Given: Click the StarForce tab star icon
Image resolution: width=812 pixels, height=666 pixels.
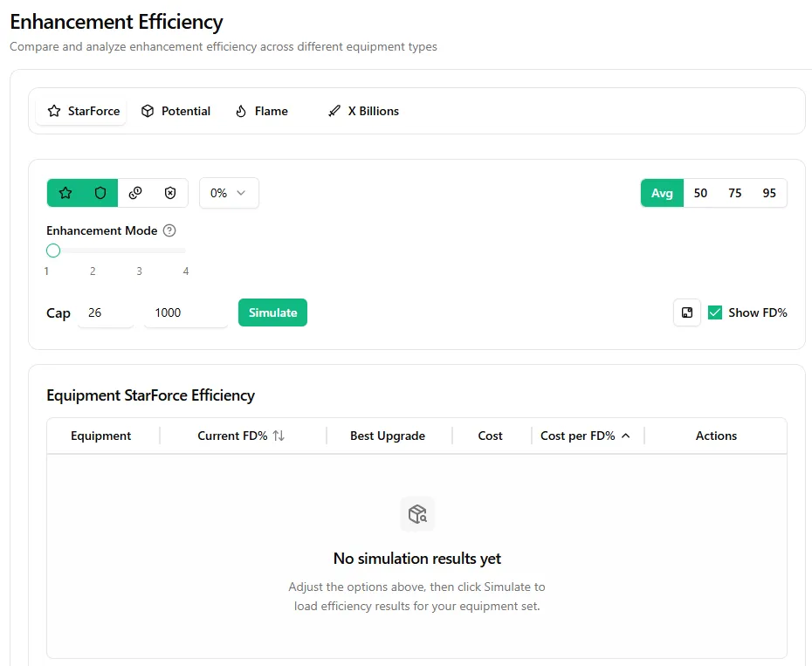Looking at the screenshot, I should [54, 112].
